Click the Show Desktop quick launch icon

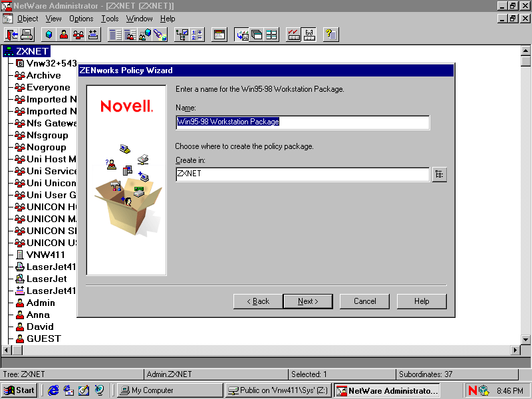point(84,390)
